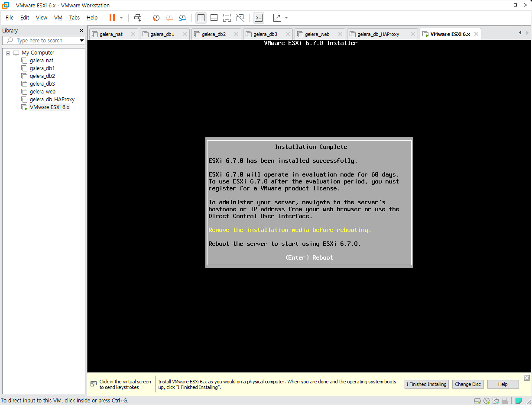Take a snapshot of the virtual machine

[x=156, y=18]
